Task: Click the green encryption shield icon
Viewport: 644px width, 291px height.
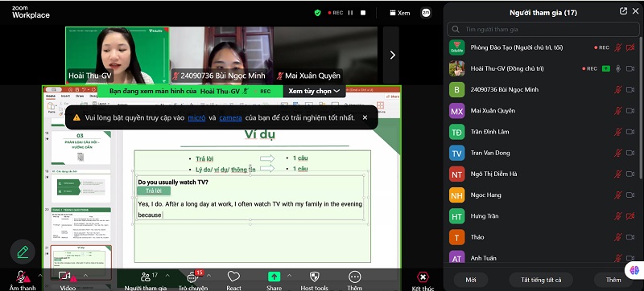Action: coord(317,13)
